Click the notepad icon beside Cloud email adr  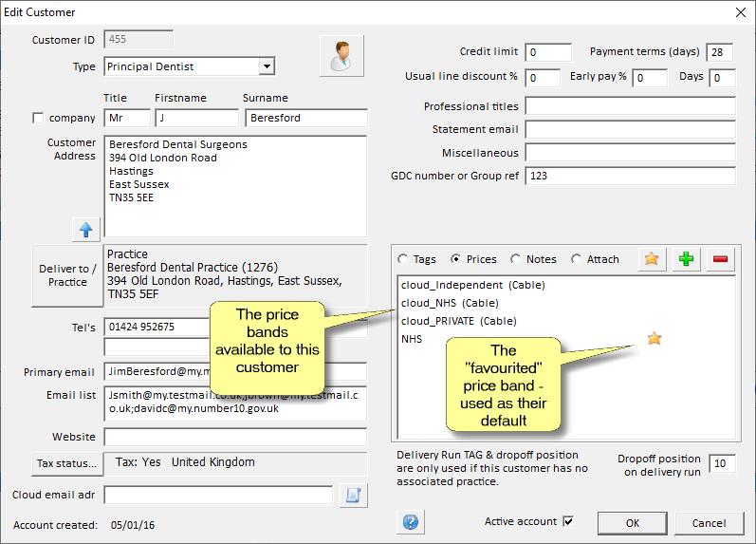(x=353, y=495)
